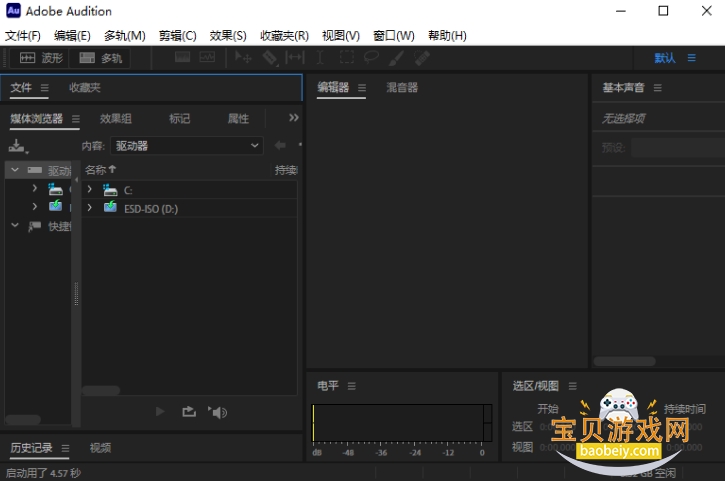This screenshot has width=725, height=481.
Task: Open the 选区/视图 panel menu icon
Action: 572,386
